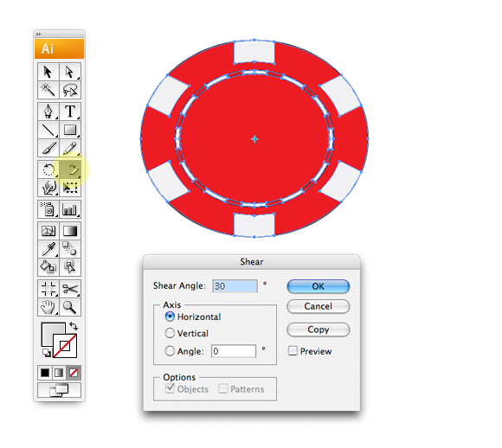This screenshot has height=448, width=502.
Task: Select the Scissors tool
Action: 70,289
